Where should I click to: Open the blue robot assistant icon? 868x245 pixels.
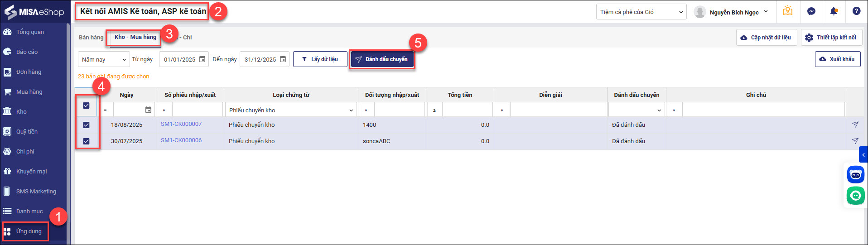click(856, 174)
